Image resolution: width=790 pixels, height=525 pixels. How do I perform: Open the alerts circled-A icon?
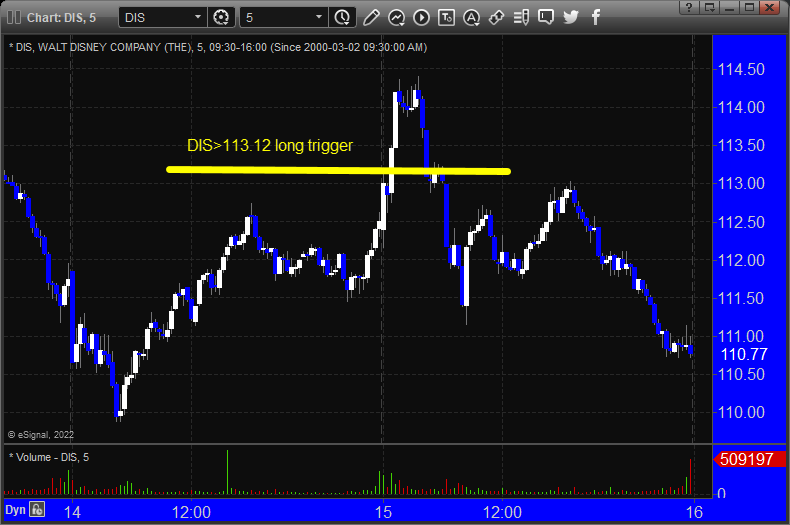[471, 18]
